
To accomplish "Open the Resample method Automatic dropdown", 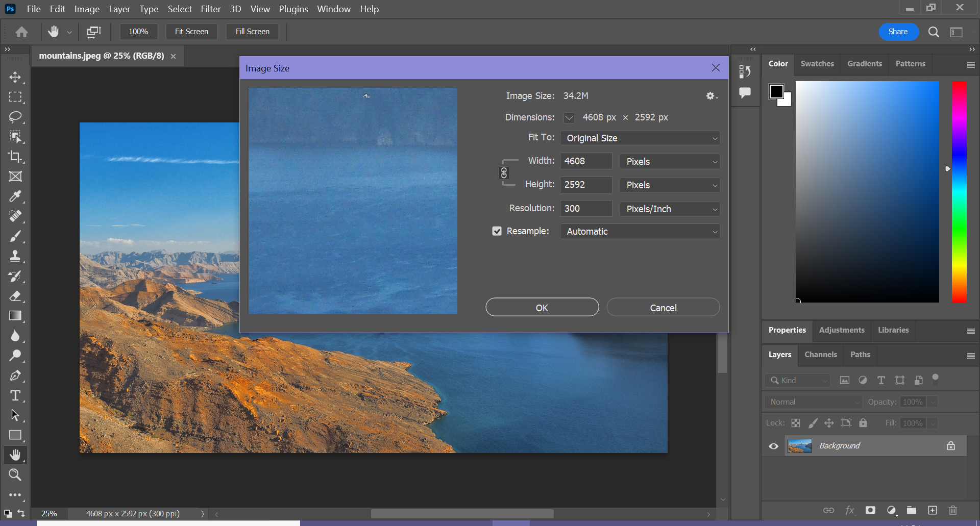I will pos(640,232).
